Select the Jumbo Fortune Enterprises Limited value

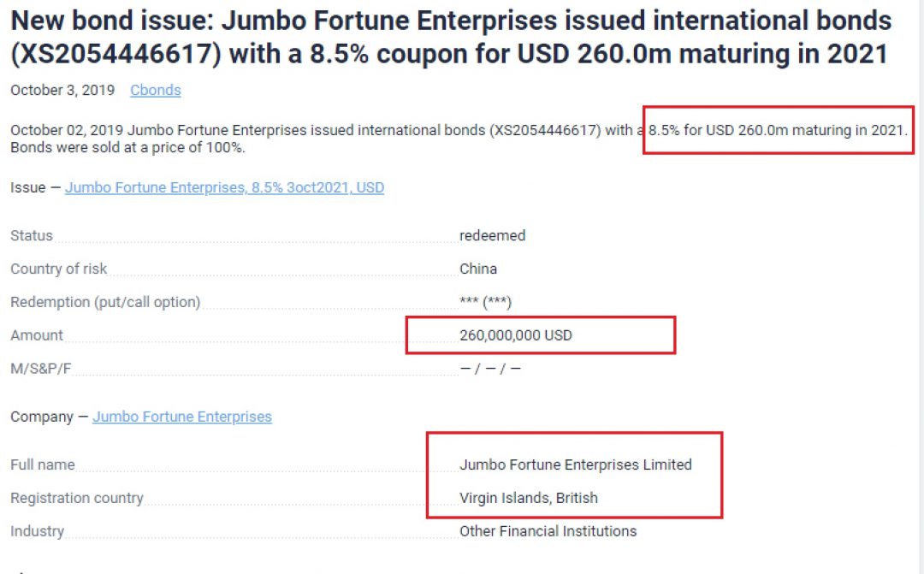(x=575, y=465)
